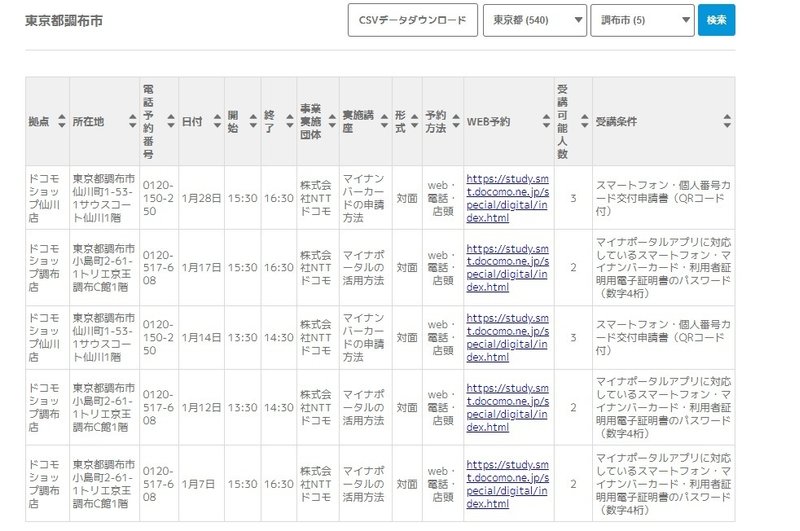The height and width of the screenshot is (531, 800).
Task: Sort table by 終了 column arrows
Action: [x=290, y=121]
